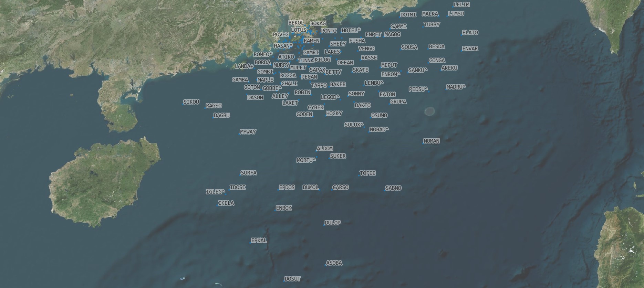Select the AKEKU waypoint label
The height and width of the screenshot is (288, 644).
(449, 68)
